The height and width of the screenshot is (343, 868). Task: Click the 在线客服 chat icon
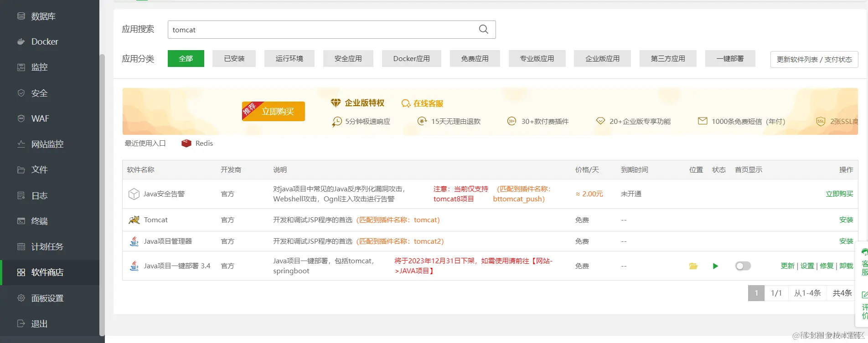click(x=406, y=103)
